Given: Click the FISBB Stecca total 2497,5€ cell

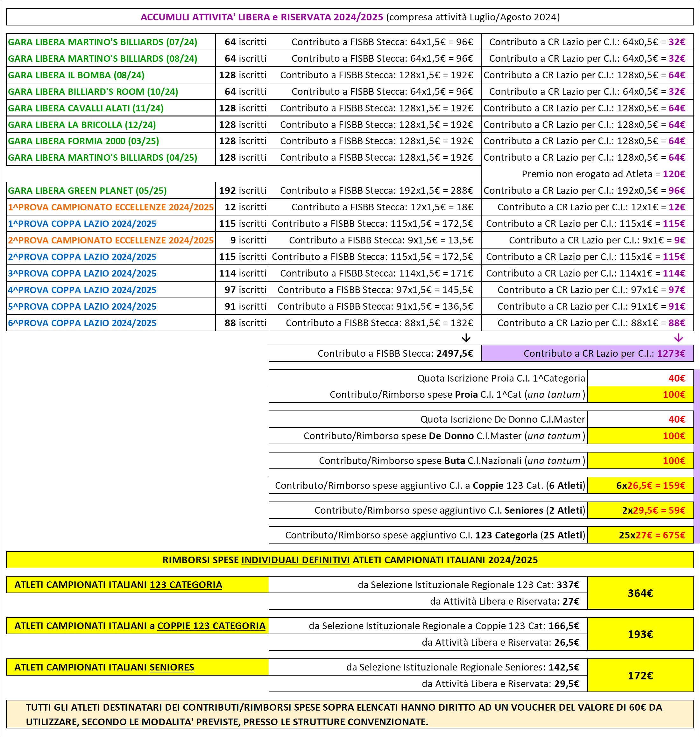Looking at the screenshot, I should point(375,354).
